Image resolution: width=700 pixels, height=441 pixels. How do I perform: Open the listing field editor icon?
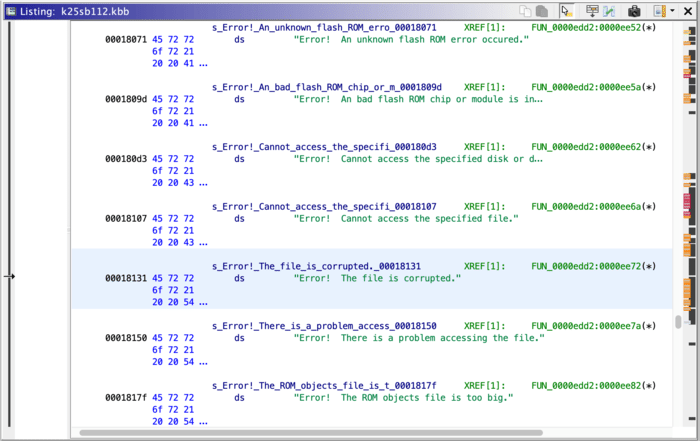[x=591, y=10]
